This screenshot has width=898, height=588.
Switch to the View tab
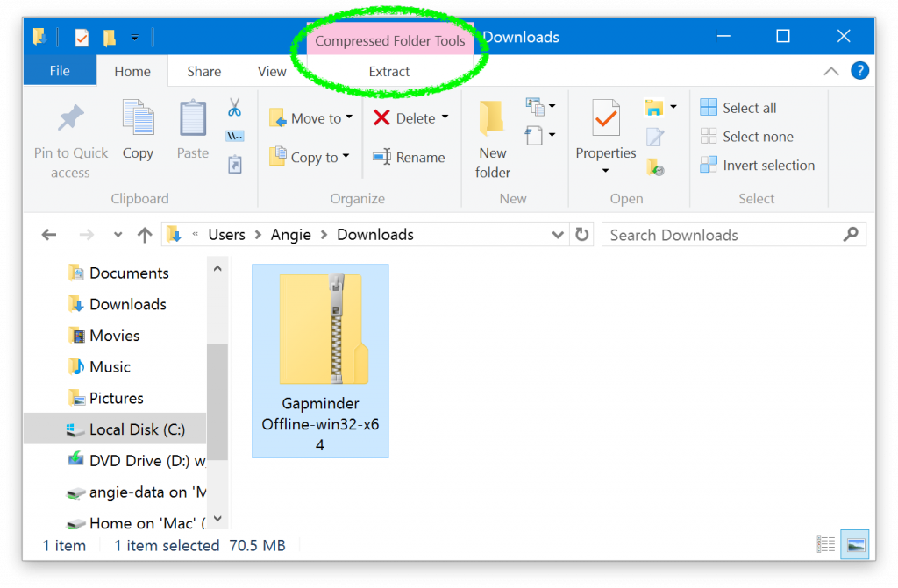click(272, 72)
